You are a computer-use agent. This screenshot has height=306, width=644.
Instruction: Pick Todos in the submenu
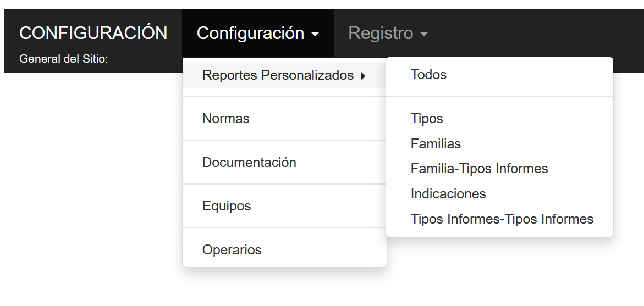tap(428, 75)
